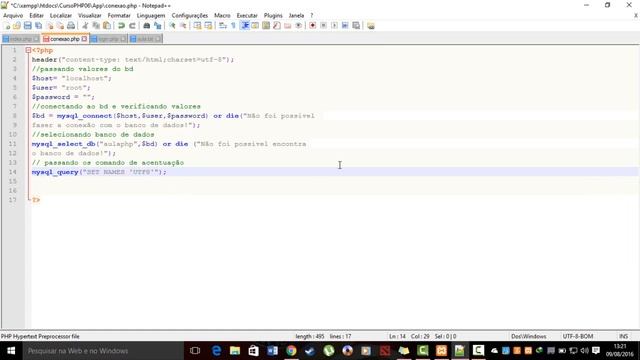Viewport: 640px width, 360px height.
Task: Click the Stop Recording macro icon
Action: 323,26
